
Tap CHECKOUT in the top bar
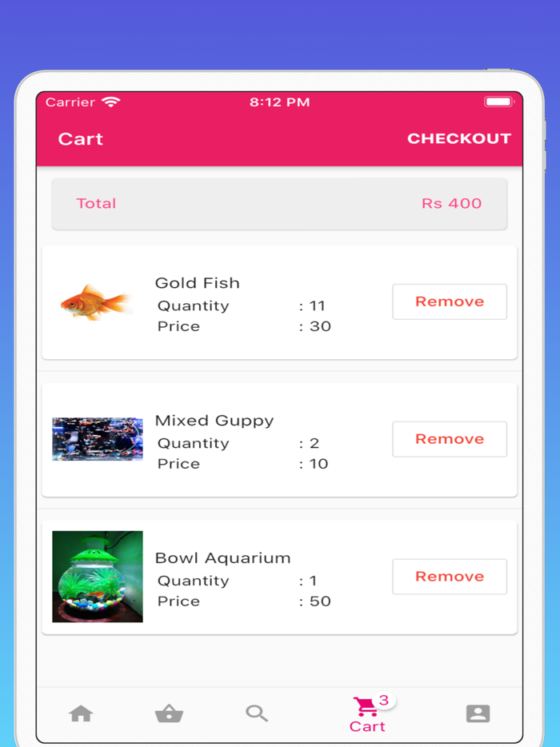[x=459, y=138]
